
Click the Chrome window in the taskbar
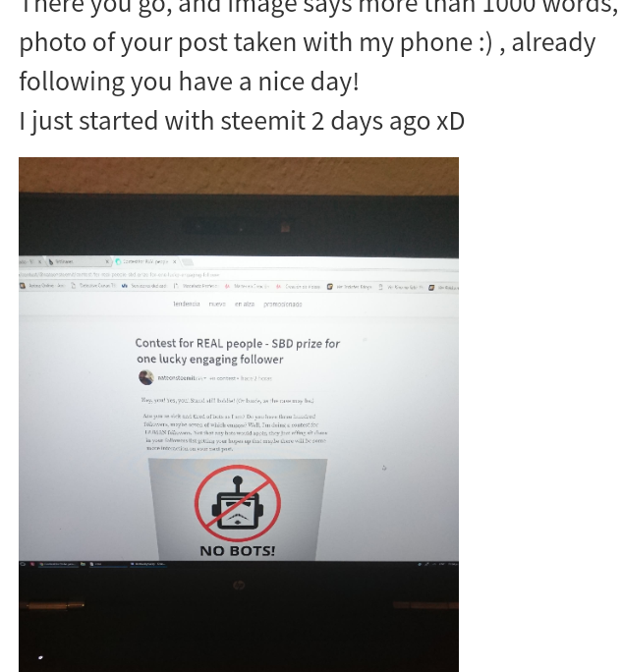point(58,564)
